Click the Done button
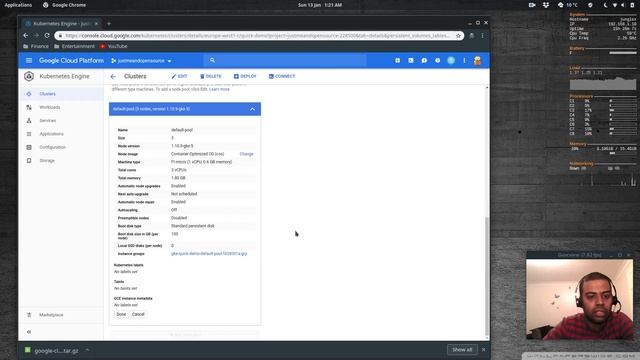640x360 pixels. coord(121,314)
